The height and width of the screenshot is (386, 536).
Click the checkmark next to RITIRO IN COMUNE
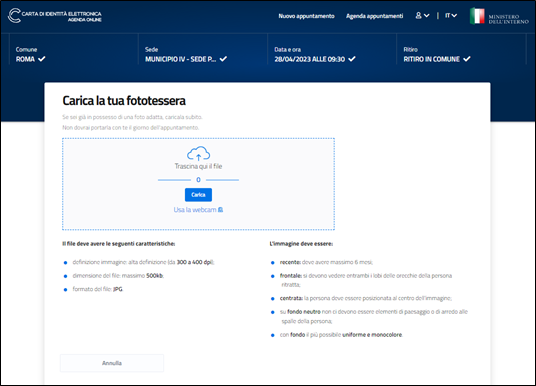point(467,59)
